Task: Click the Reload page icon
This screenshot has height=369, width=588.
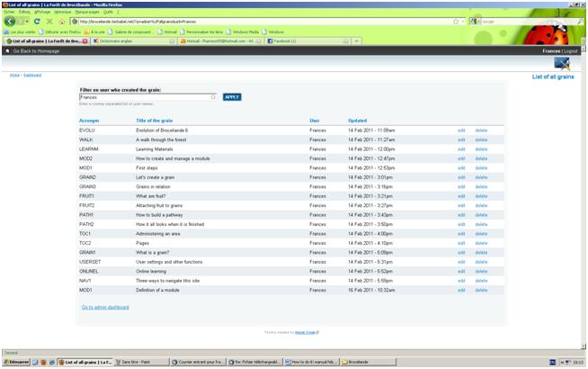Action: click(x=37, y=22)
